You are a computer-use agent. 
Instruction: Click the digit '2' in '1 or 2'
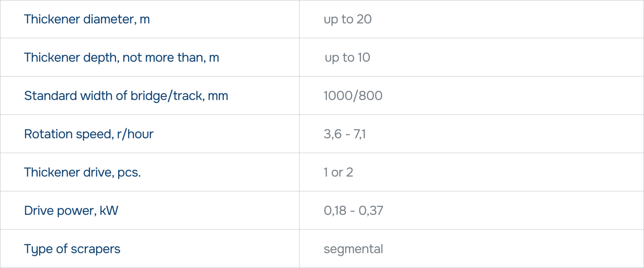(x=349, y=172)
